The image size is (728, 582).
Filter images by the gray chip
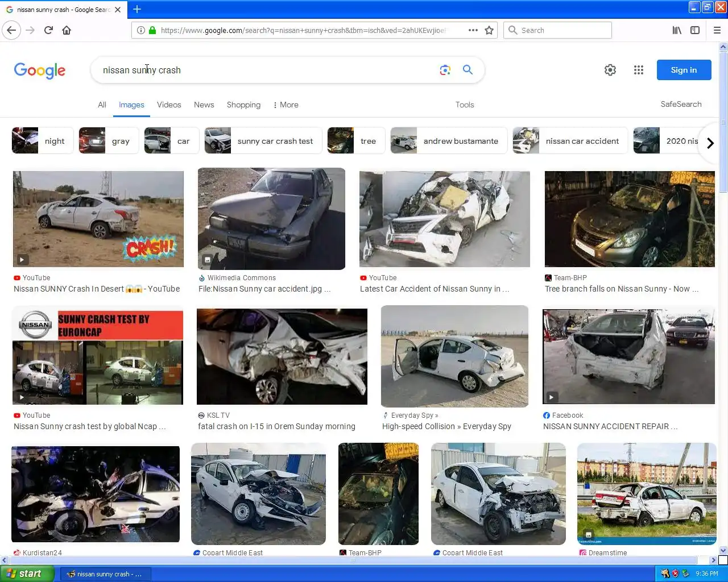[x=109, y=141]
